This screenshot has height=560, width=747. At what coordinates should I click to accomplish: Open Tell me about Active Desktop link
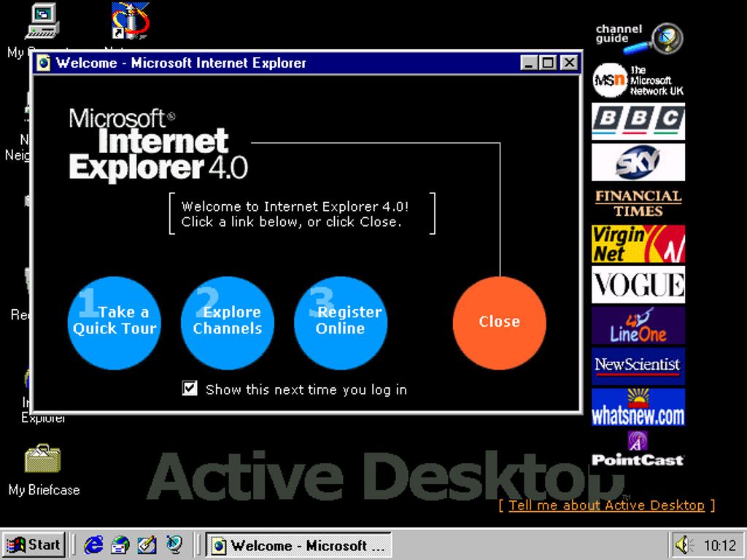(606, 505)
